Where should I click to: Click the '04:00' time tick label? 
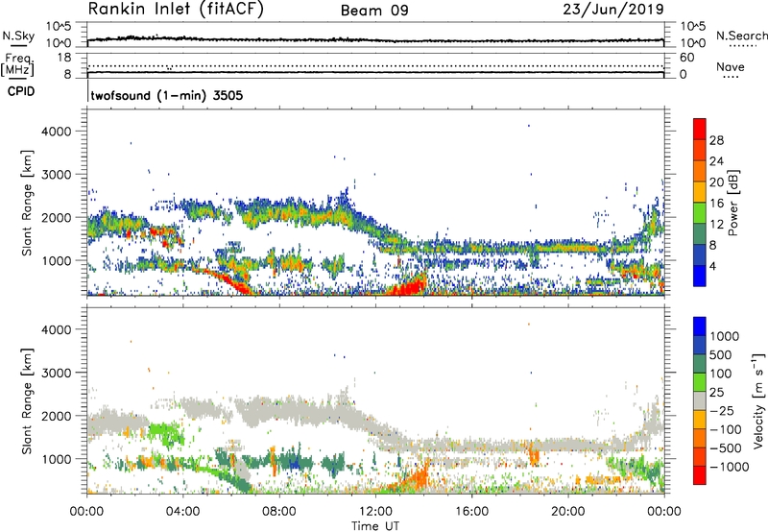pos(183,512)
